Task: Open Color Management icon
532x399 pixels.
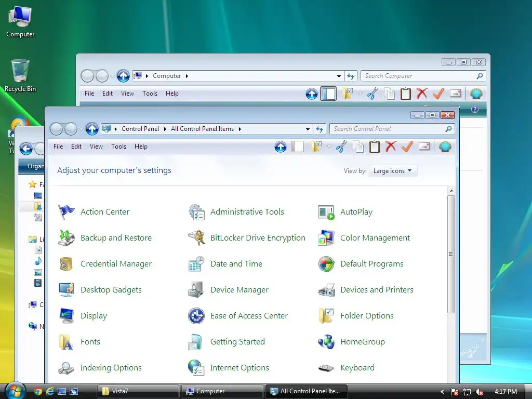Action: (x=326, y=238)
